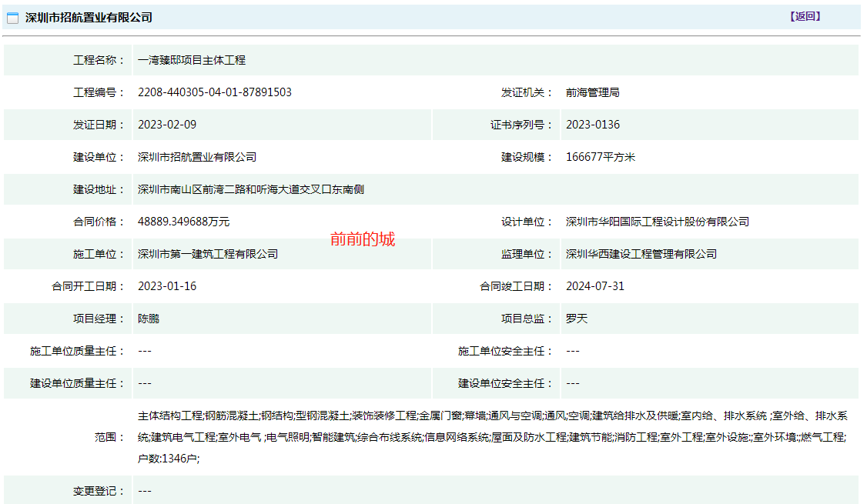The height and width of the screenshot is (504, 867).
Task: Click project manager name 陈鹏
Action: pos(149,319)
